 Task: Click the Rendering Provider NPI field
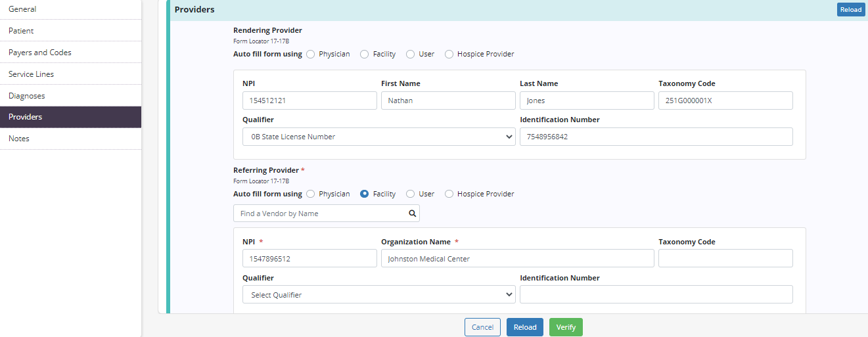coord(309,101)
